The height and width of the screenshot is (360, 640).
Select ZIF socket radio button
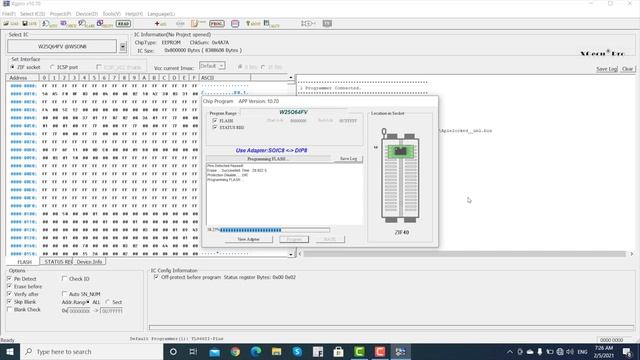pyautogui.click(x=12, y=67)
